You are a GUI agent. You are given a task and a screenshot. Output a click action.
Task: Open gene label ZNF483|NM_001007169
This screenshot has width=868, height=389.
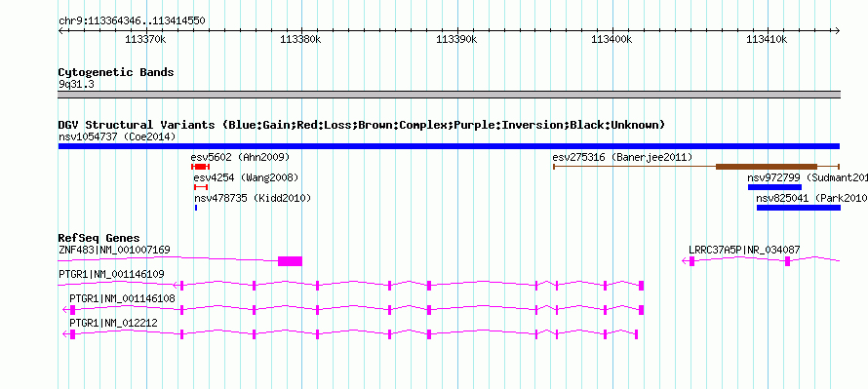pos(114,251)
